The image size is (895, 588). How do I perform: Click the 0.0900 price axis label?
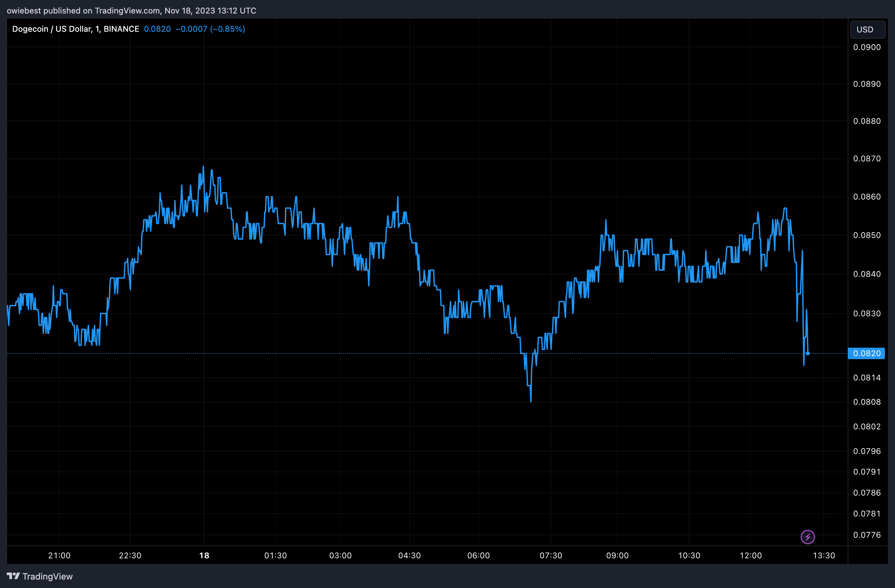pos(867,47)
